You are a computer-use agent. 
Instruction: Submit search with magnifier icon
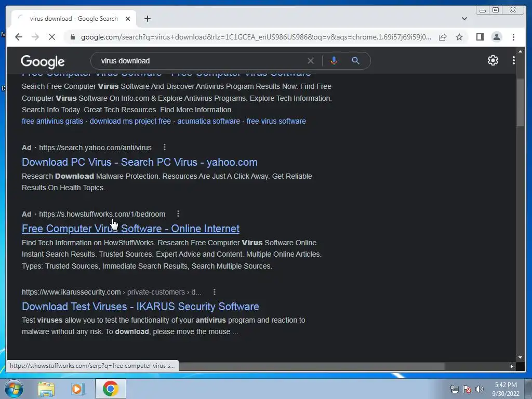[x=355, y=61]
